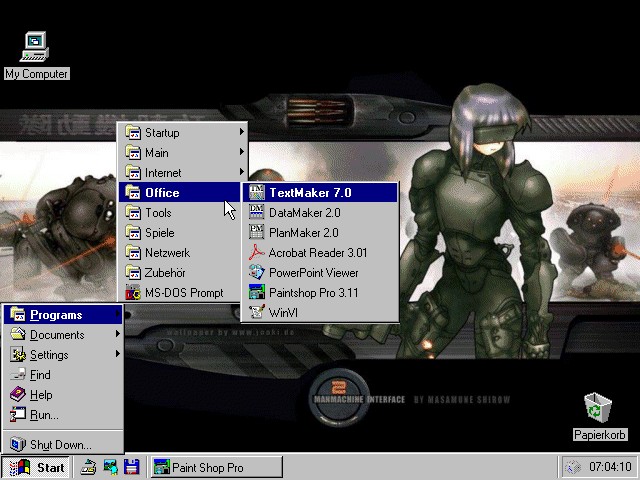The image size is (640, 480).
Task: Click the Netzwerk folder icon
Action: click(133, 253)
